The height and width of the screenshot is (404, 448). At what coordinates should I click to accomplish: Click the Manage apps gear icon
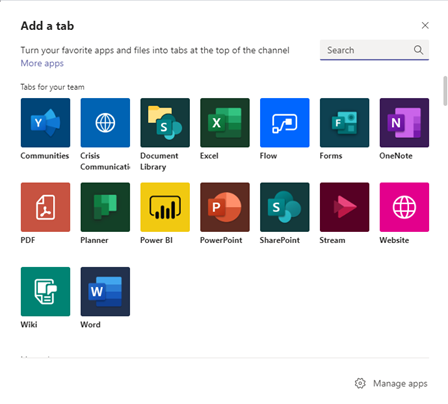click(360, 383)
